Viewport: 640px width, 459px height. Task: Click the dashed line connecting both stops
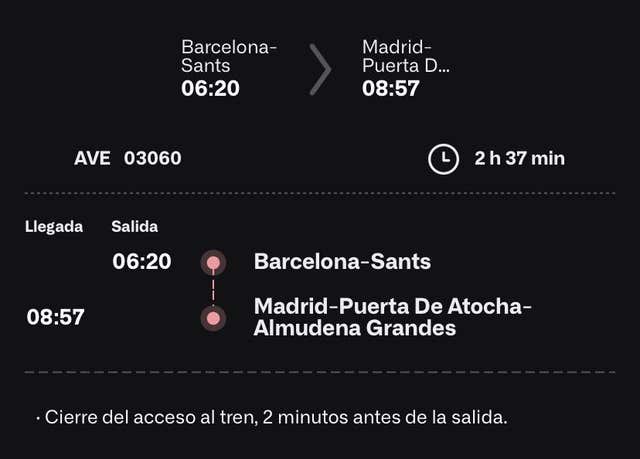(212, 290)
